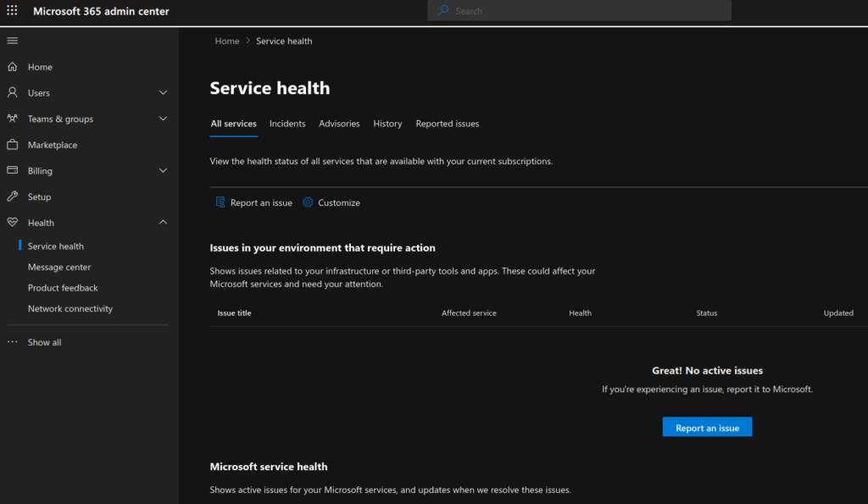Click the Billing card icon
The image size is (868, 504).
[x=12, y=170]
